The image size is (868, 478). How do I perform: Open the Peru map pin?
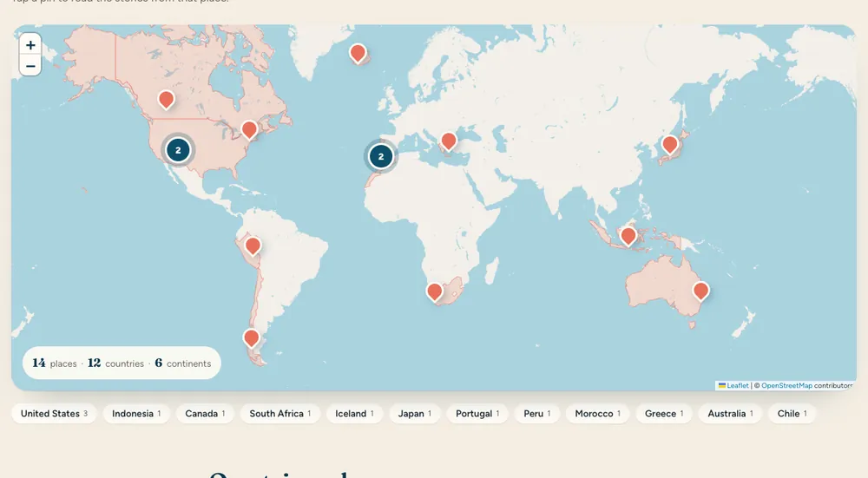click(x=253, y=246)
